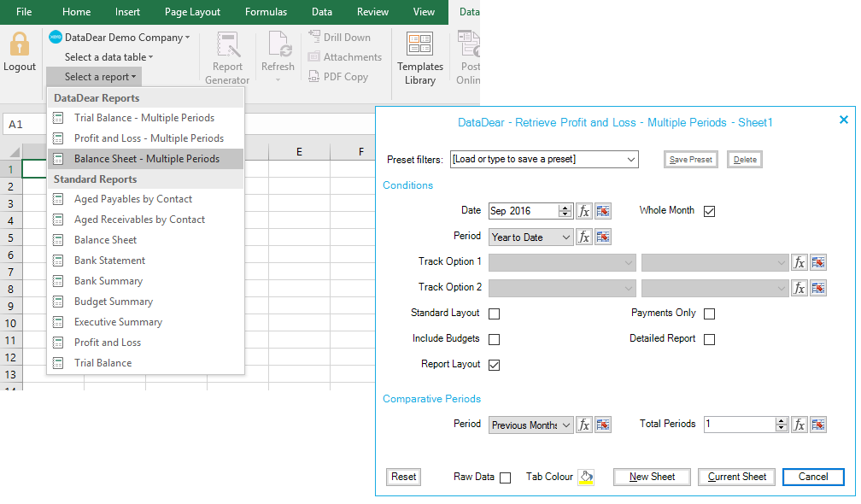Open the first Track Option 2 dropdown
861x504 pixels.
click(x=562, y=288)
